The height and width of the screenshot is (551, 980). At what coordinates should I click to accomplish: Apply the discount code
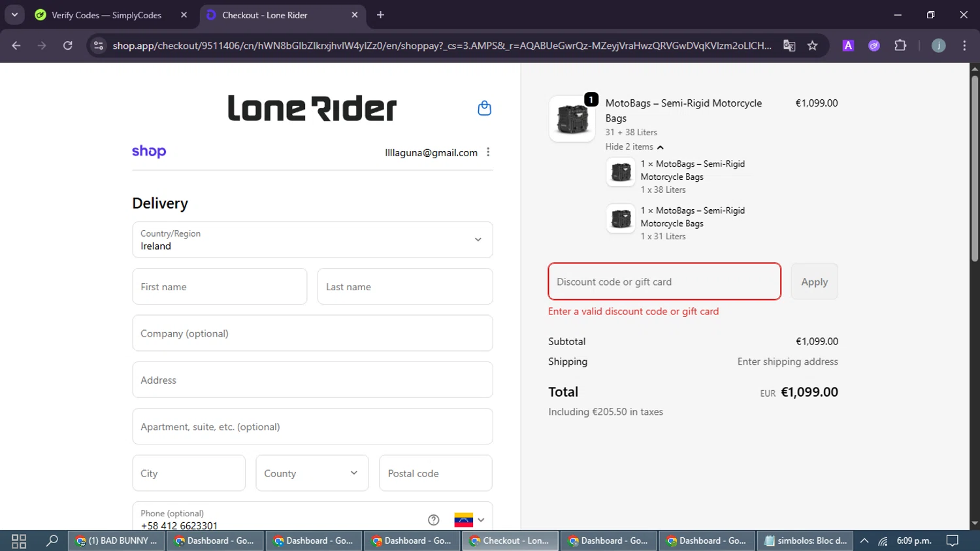point(814,282)
